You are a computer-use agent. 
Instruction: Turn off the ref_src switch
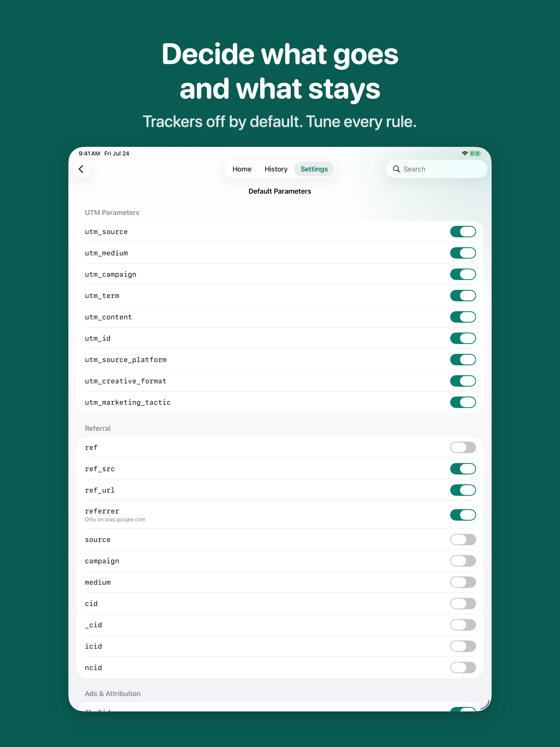tap(463, 469)
